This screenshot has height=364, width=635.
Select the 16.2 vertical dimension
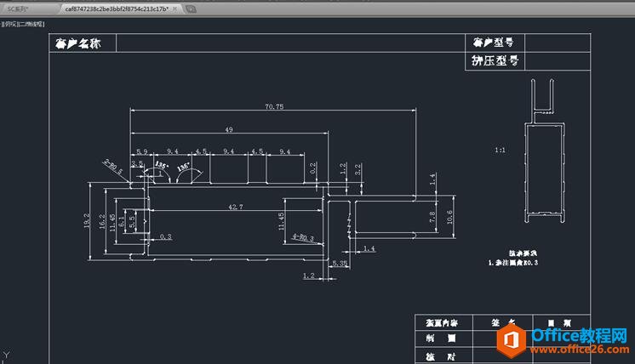click(x=102, y=222)
